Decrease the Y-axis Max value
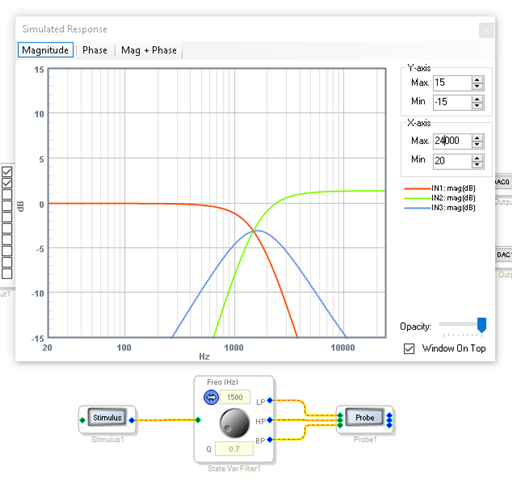512x480 pixels. pyautogui.click(x=477, y=86)
